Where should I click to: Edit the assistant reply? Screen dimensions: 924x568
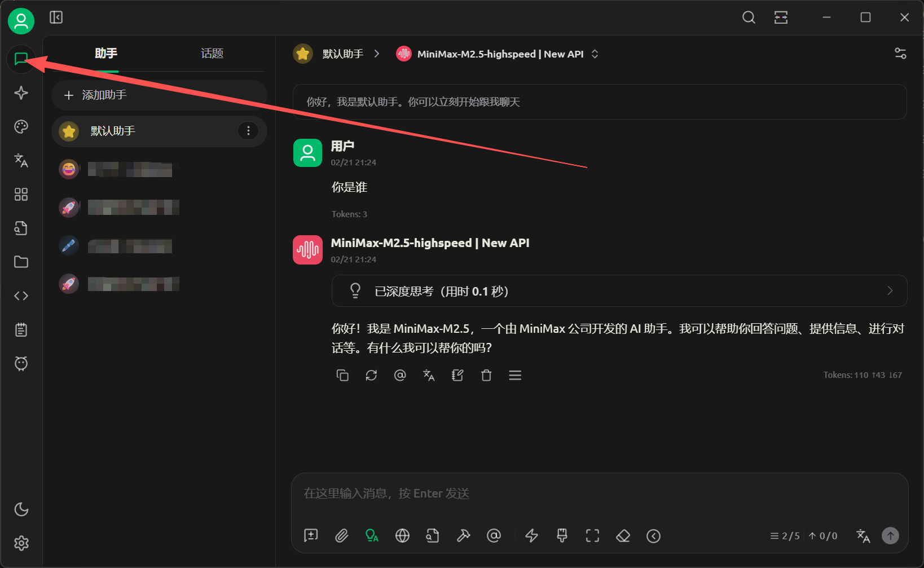457,375
